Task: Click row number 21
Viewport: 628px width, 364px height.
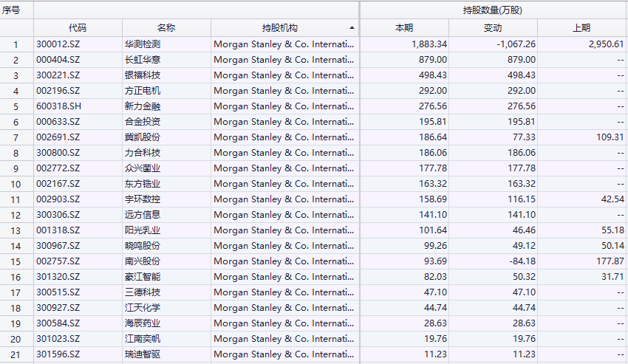Action: coord(16,355)
